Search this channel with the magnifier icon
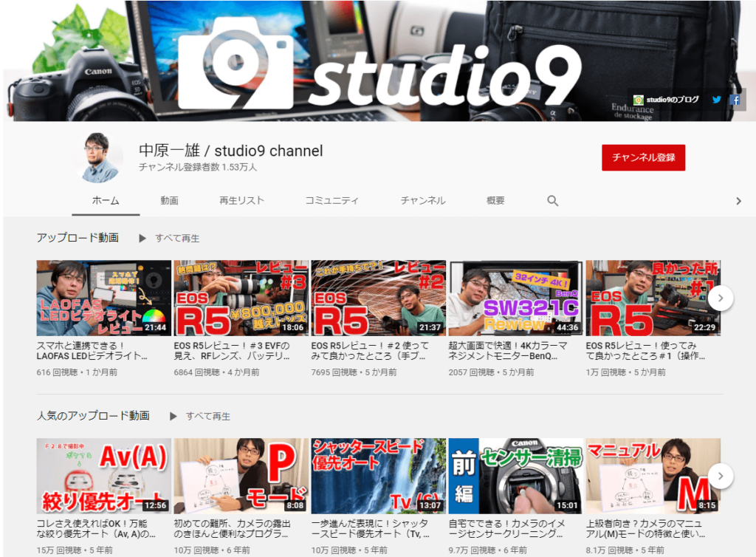 (552, 201)
